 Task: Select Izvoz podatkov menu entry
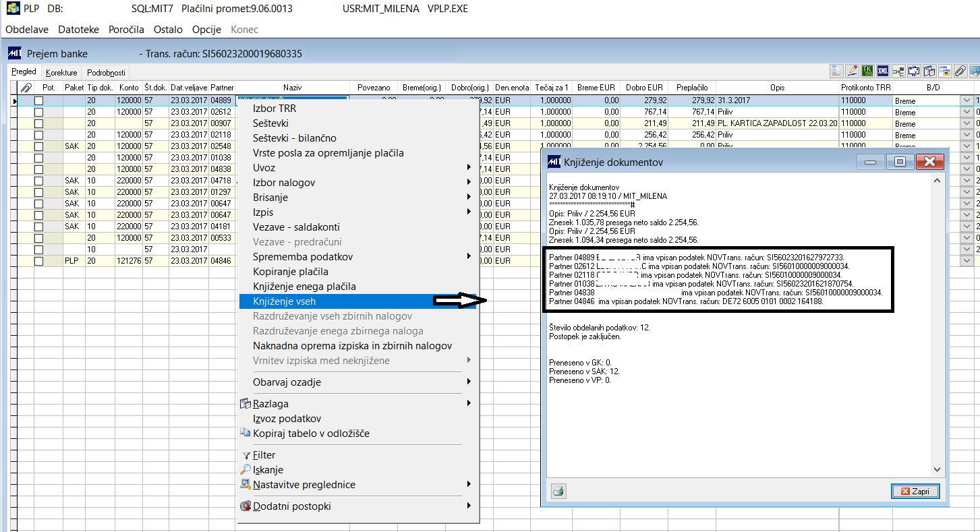point(359,418)
